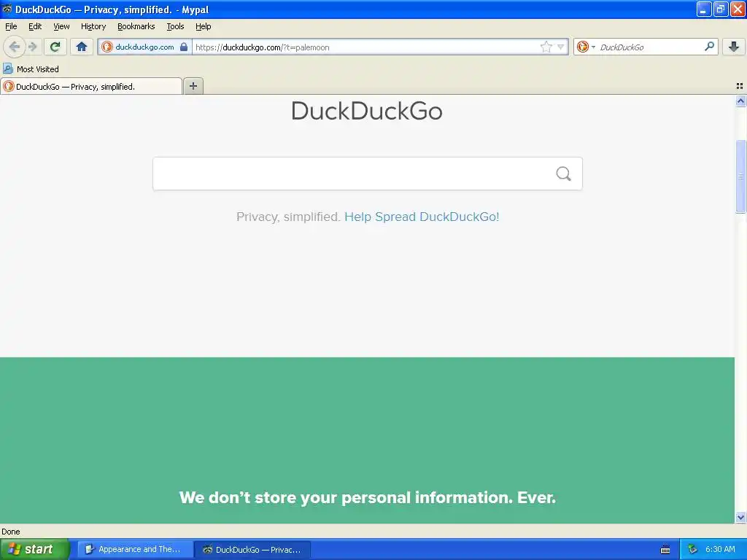Open a new tab with the plus button
The height and width of the screenshot is (560, 747).
tap(193, 86)
